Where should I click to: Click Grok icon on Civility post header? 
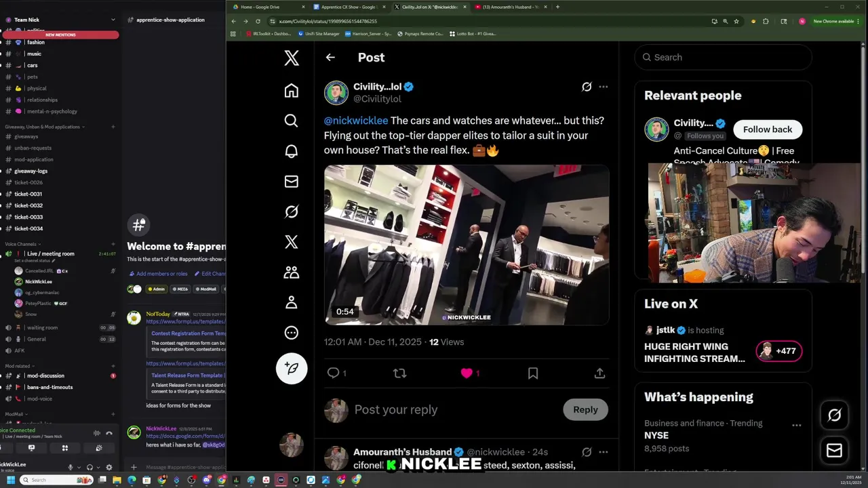(587, 87)
